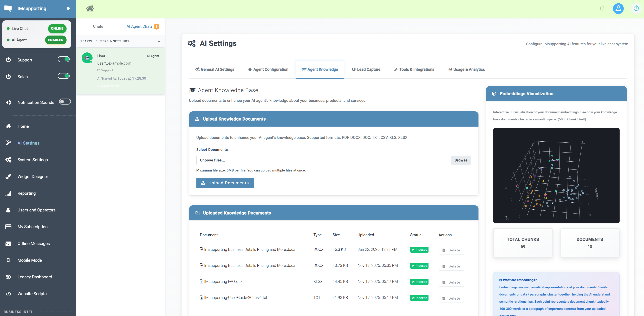Click the user avatar in the AI chat card

87,58
